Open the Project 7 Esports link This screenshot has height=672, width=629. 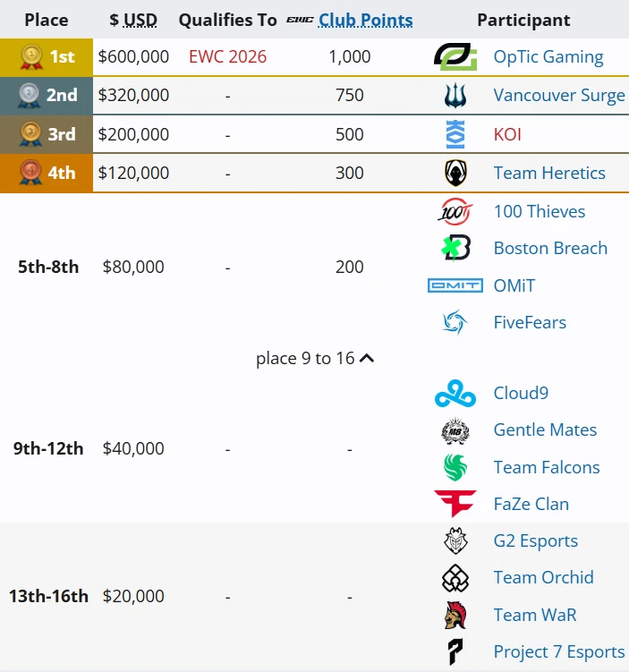click(558, 651)
